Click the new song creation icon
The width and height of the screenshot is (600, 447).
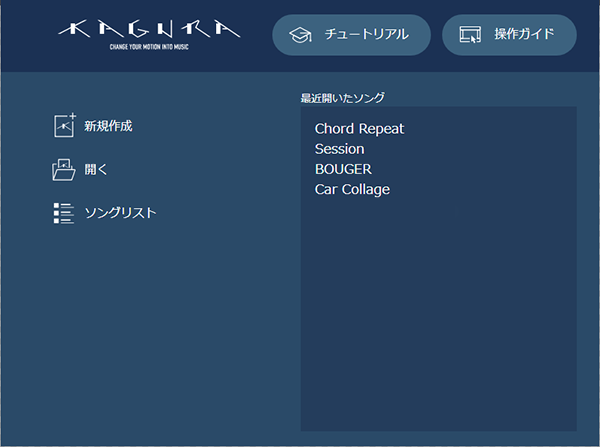[x=64, y=125]
